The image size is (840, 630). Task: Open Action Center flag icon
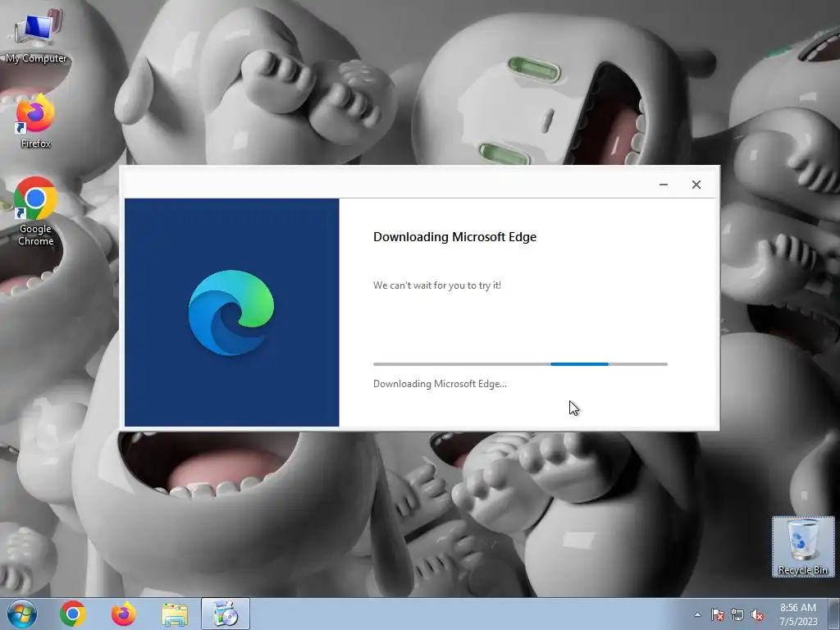tap(717, 615)
